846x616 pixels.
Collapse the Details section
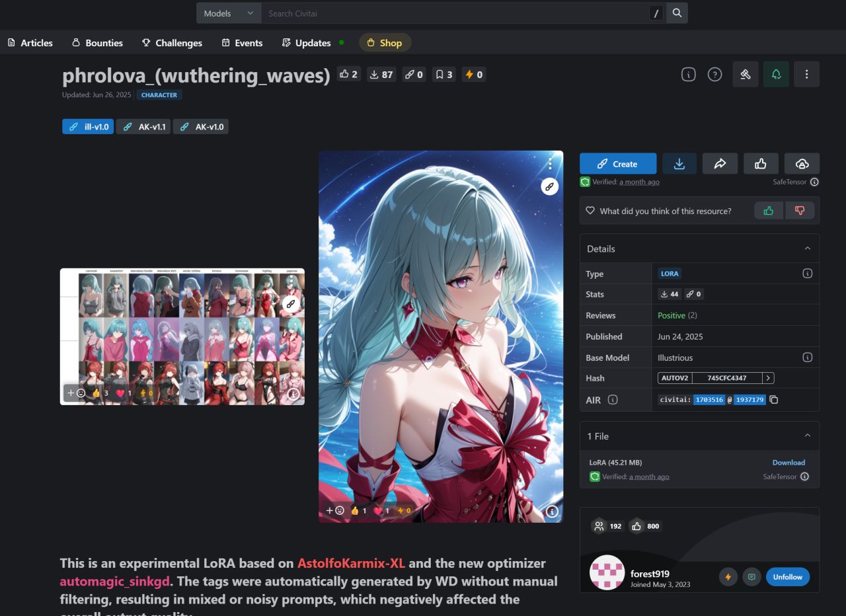[807, 249]
